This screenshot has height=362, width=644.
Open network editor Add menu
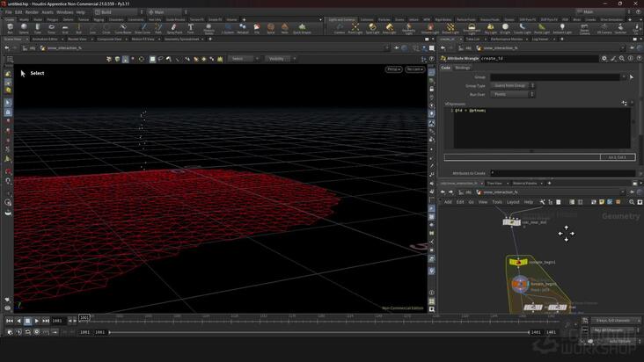click(448, 202)
